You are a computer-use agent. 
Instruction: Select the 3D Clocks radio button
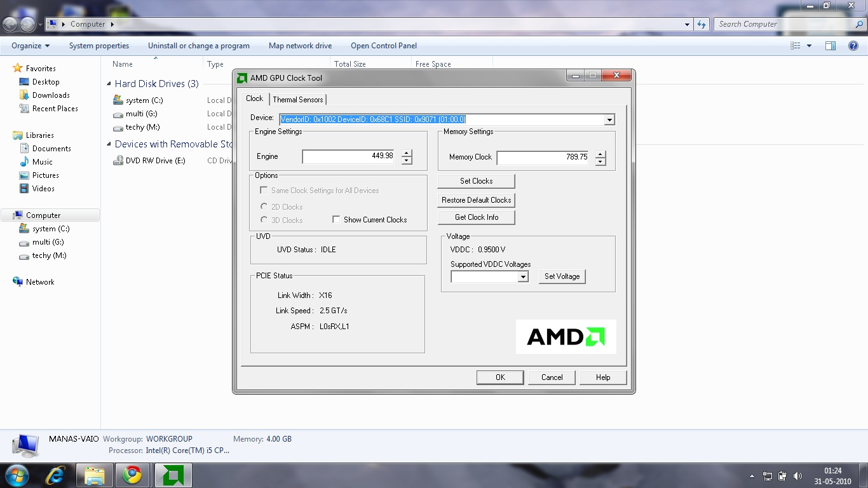(x=264, y=220)
